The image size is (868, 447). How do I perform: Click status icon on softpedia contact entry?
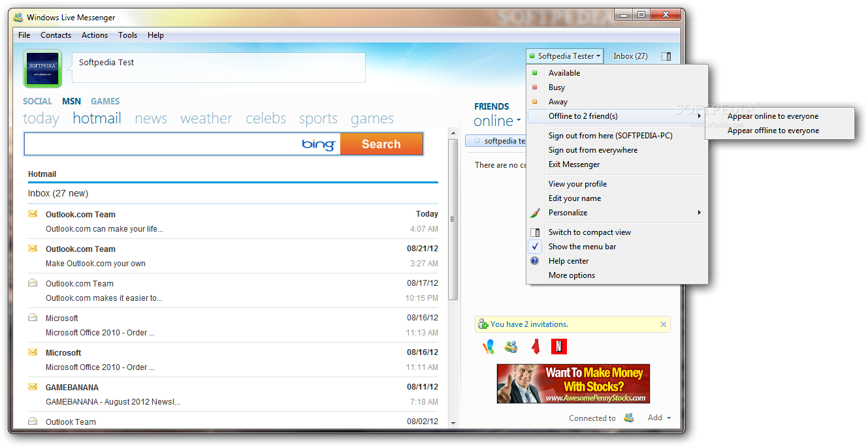[477, 141]
